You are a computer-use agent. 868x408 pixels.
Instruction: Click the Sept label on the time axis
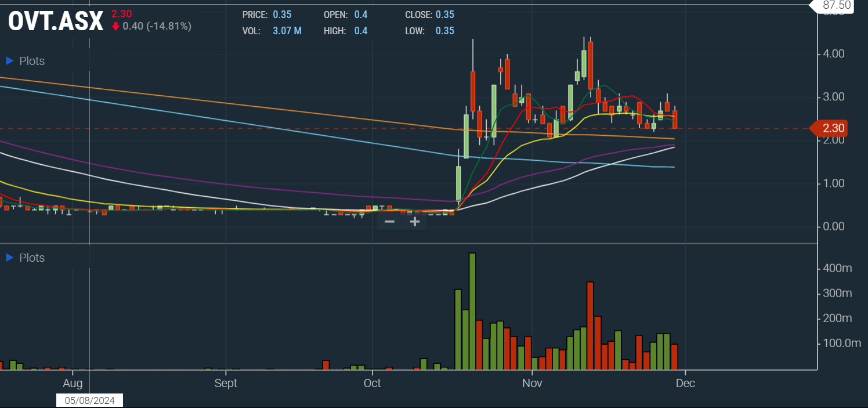pyautogui.click(x=226, y=383)
